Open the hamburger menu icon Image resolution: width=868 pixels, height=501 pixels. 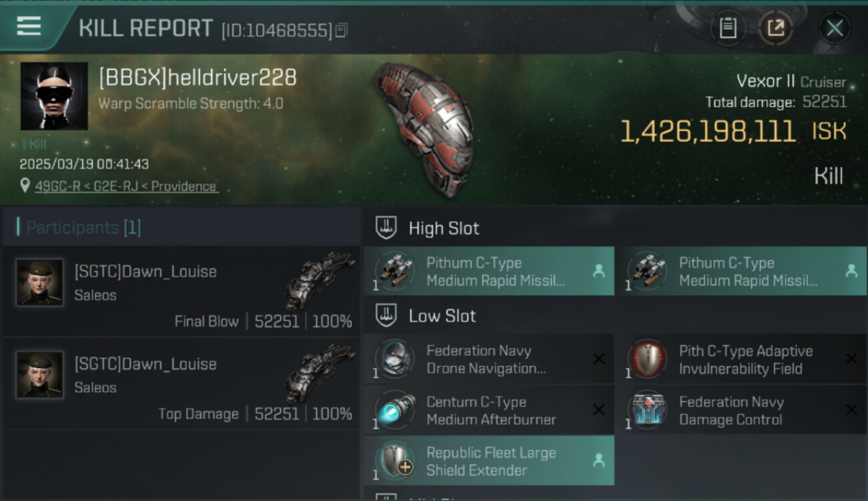pos(29,26)
